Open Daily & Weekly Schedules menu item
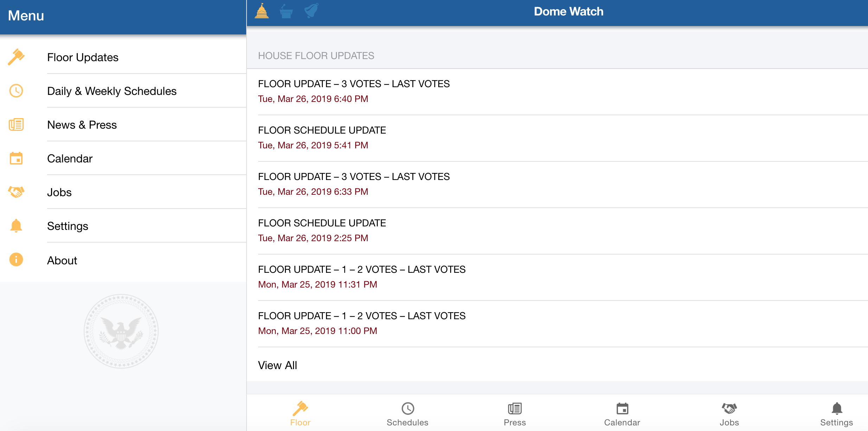Image resolution: width=868 pixels, height=431 pixels. point(112,91)
